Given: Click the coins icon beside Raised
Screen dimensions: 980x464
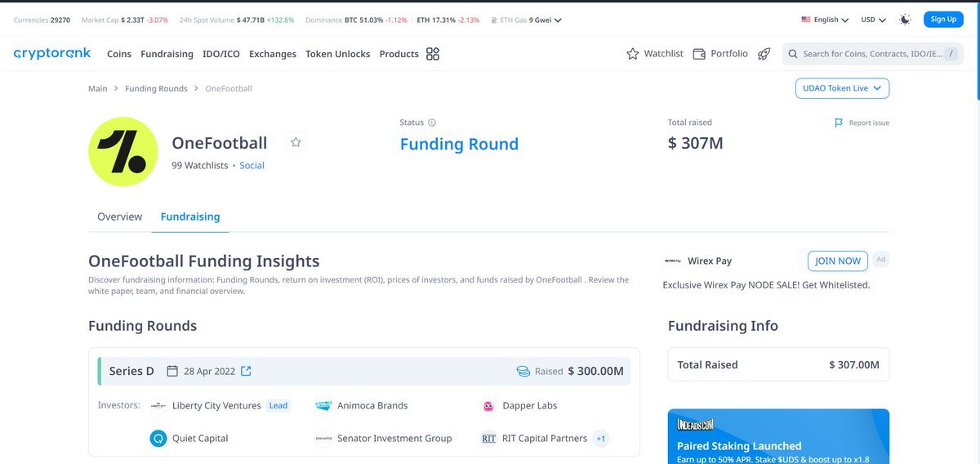Looking at the screenshot, I should point(523,371).
